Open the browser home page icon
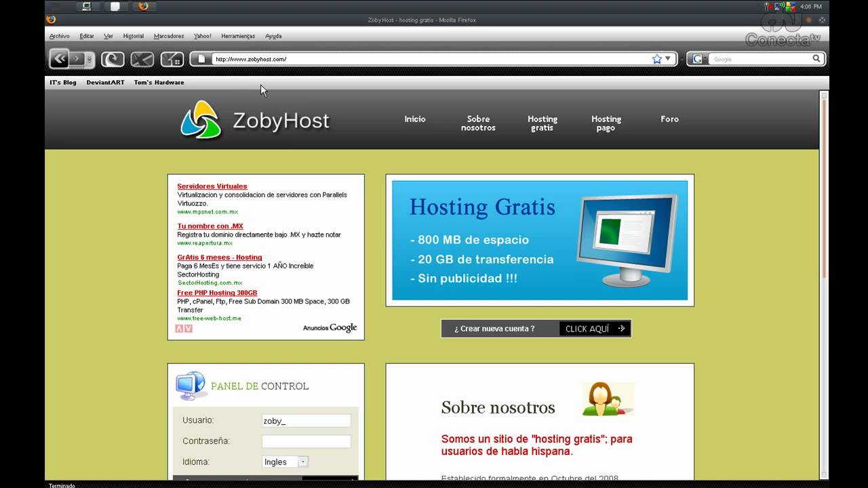Screen dimensions: 868x488 [x=172, y=59]
